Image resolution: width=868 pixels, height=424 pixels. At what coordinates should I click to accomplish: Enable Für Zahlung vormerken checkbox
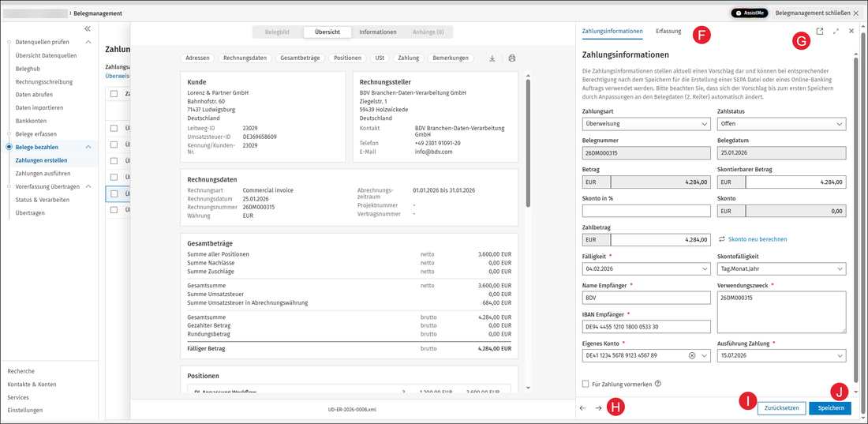point(586,384)
